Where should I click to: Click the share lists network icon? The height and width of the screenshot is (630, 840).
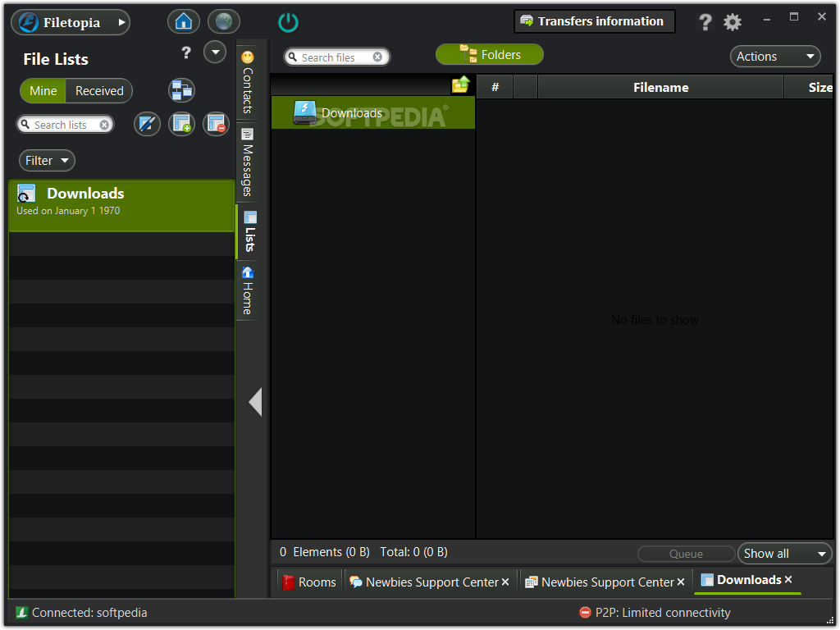(181, 90)
